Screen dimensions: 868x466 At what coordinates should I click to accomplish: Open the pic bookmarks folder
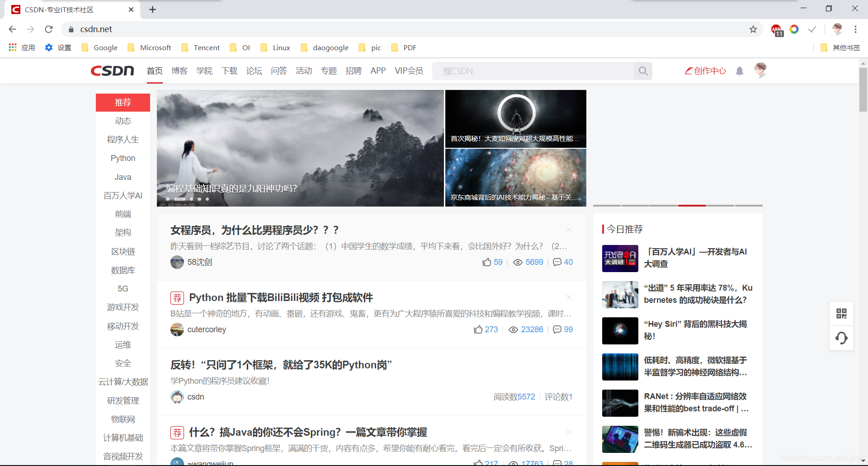click(369, 47)
